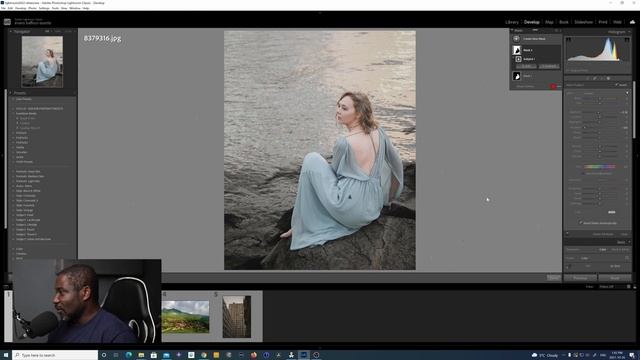Switch to the Print module
Image resolution: width=640 pixels, height=360 pixels.
click(x=603, y=22)
